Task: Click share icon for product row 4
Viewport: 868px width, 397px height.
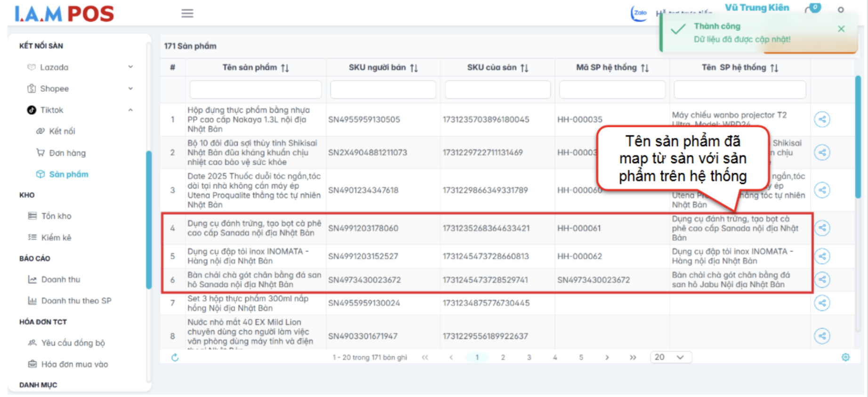Action: point(822,228)
